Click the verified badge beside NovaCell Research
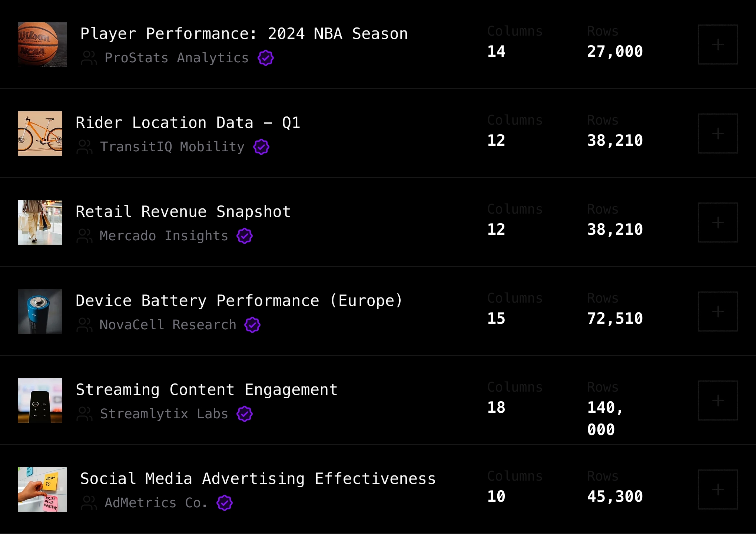The width and height of the screenshot is (756, 534). click(x=252, y=325)
